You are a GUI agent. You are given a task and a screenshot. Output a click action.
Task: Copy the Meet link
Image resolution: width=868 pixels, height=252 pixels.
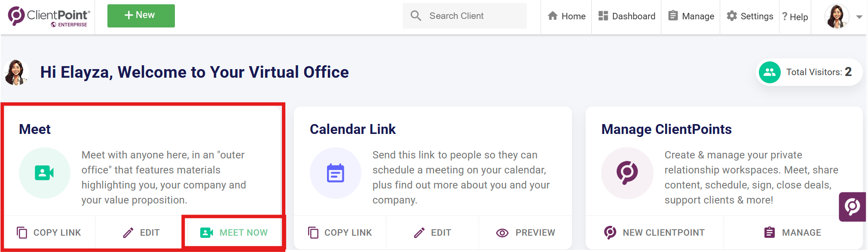(x=49, y=233)
